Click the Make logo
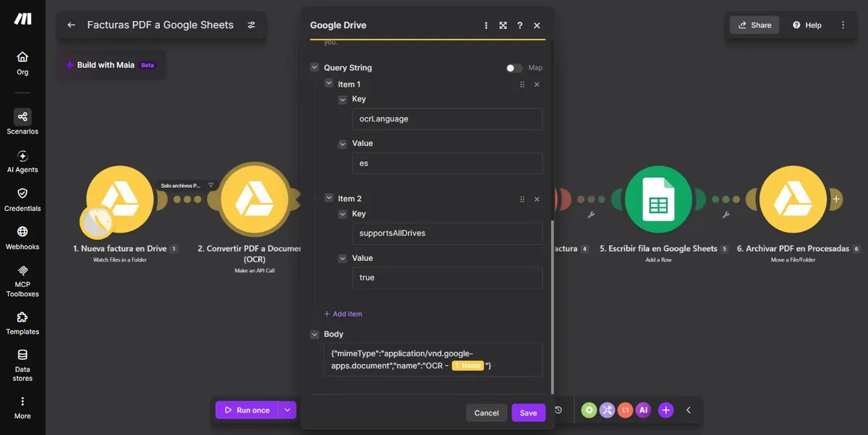 pos(22,19)
